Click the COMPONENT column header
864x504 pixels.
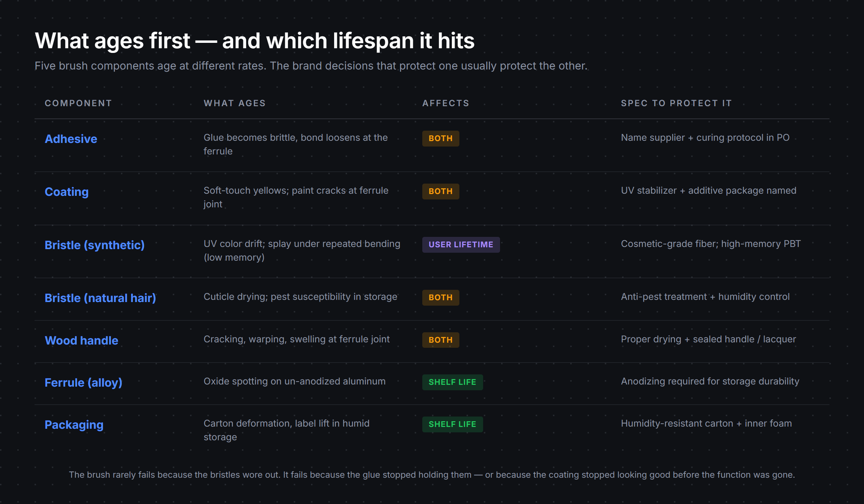78,103
